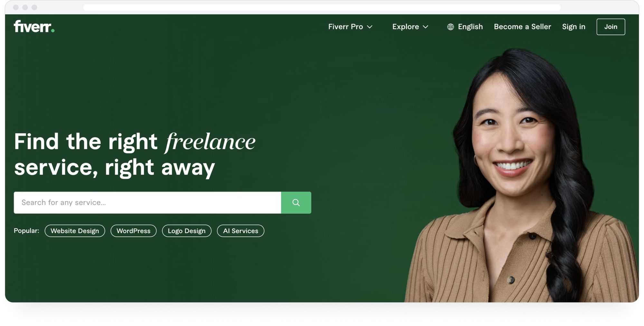644x326 pixels.
Task: Select the Website Design popular tag
Action: pyautogui.click(x=75, y=231)
